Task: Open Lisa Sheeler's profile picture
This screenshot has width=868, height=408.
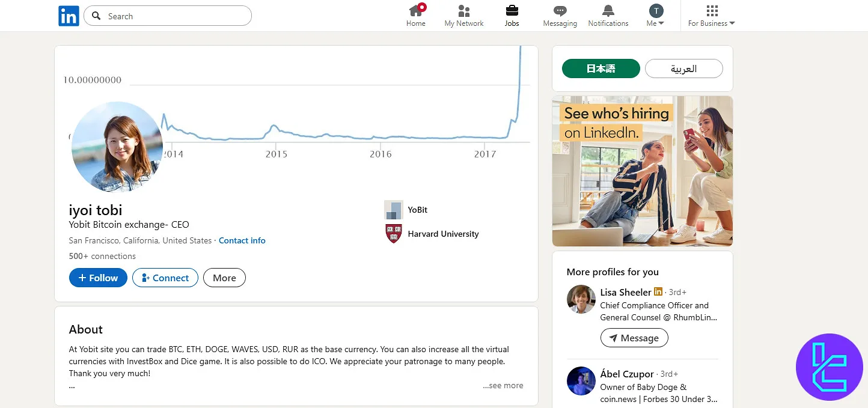Action: coord(581,299)
